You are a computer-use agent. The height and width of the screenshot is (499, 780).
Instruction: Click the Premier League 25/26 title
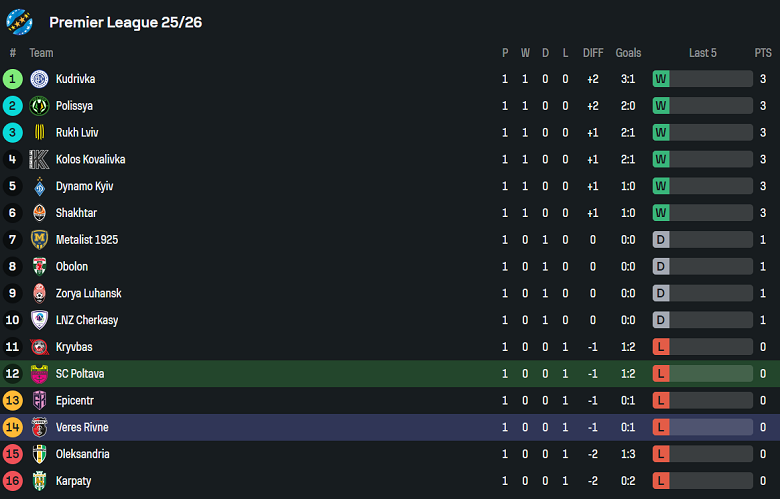tap(126, 22)
